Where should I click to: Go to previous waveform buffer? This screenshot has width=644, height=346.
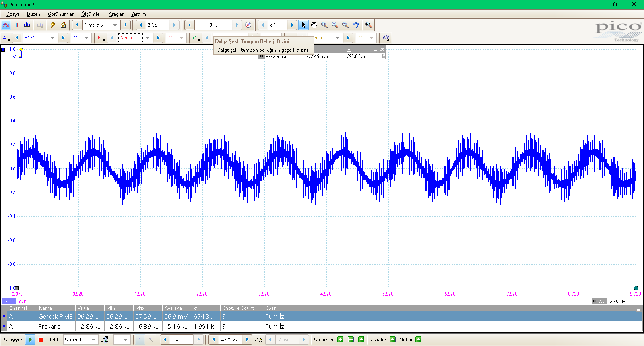tap(190, 25)
